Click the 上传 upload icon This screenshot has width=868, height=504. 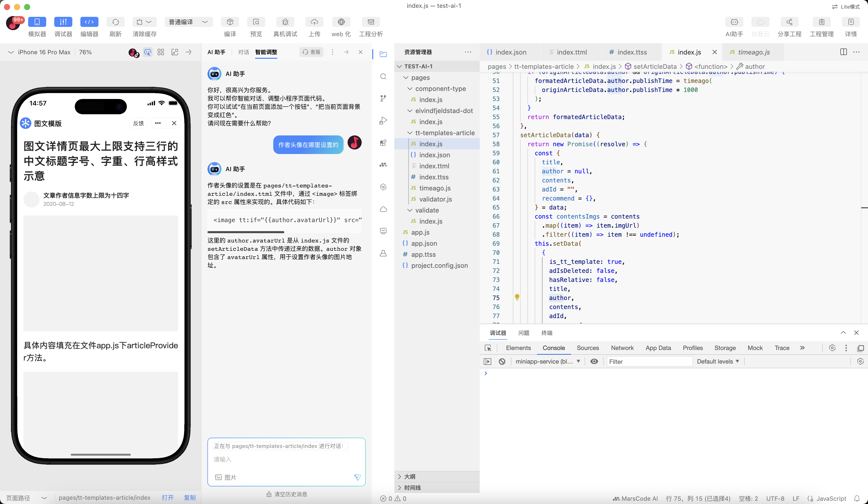point(314,22)
